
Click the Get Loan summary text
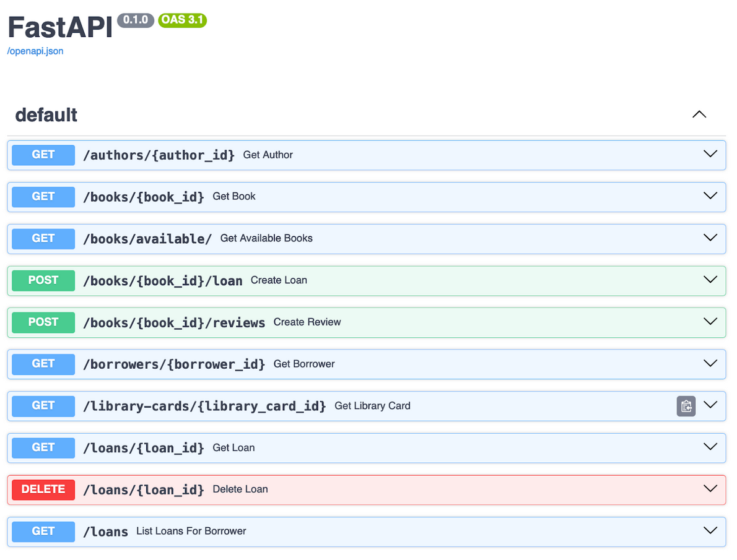234,448
